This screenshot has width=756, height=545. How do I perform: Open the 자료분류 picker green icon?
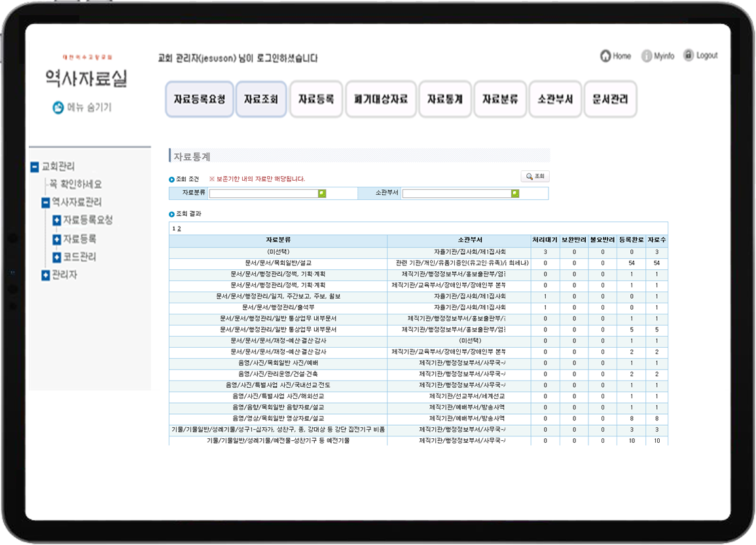pos(321,193)
